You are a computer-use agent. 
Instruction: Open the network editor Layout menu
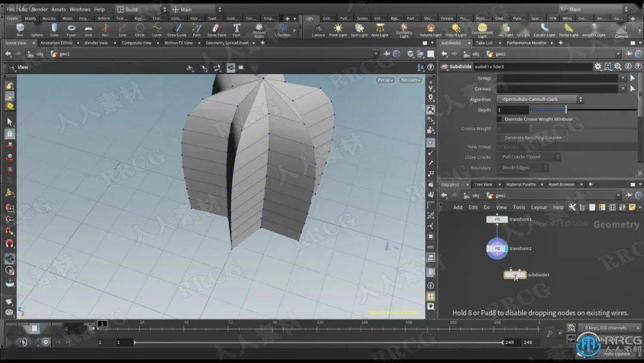539,208
